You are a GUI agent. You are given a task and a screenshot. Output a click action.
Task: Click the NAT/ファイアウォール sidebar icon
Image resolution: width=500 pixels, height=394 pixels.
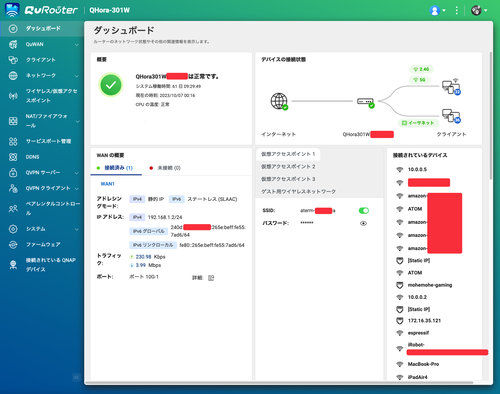(x=13, y=121)
